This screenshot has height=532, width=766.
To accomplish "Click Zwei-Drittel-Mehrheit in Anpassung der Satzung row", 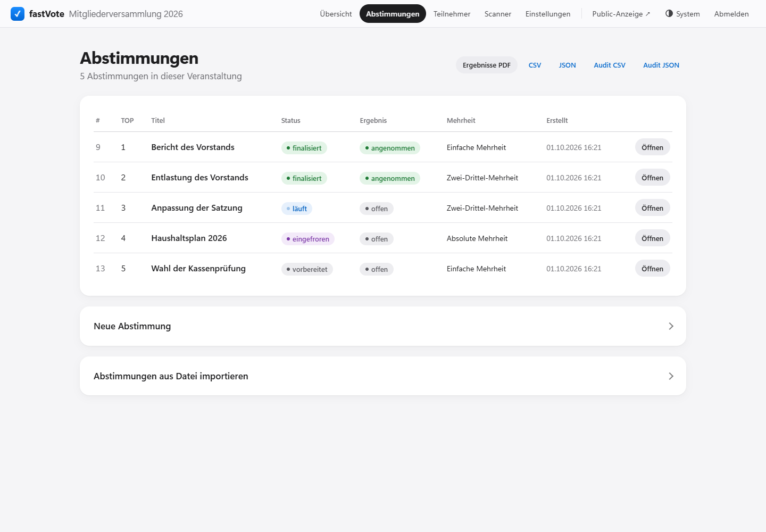I will click(x=482, y=208).
